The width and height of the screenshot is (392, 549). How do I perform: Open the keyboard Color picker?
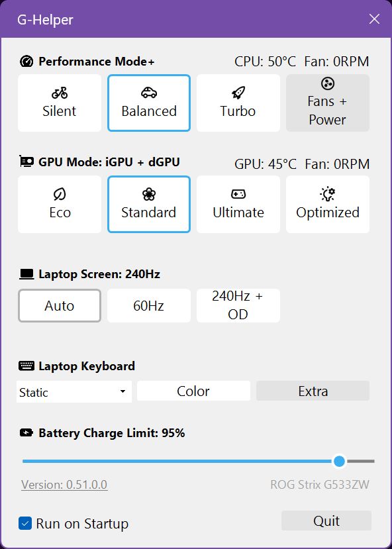coord(193,391)
